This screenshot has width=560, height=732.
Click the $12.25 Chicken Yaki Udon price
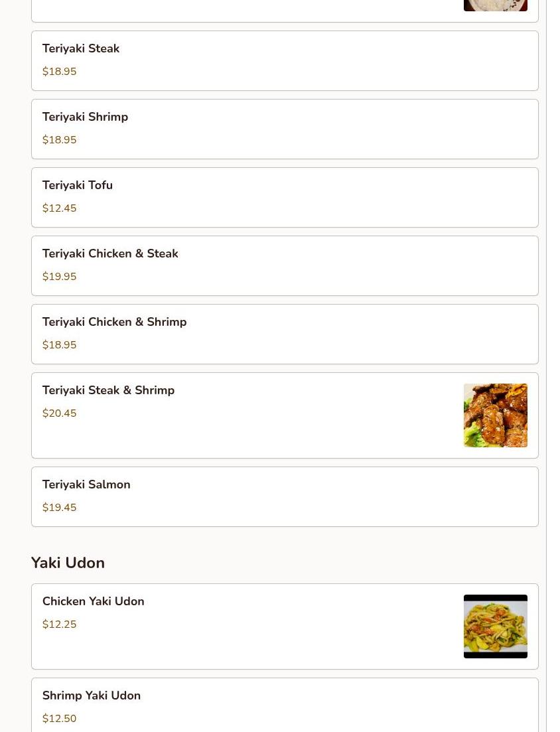tap(59, 624)
